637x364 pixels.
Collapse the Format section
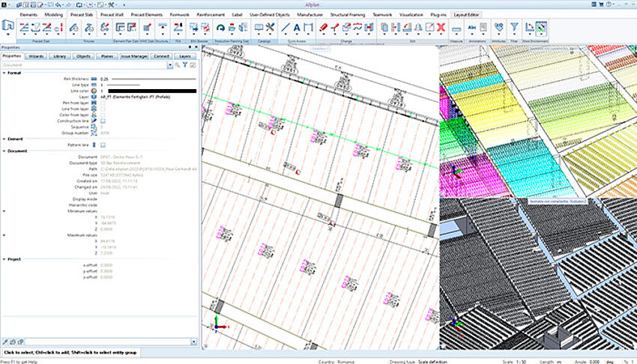pyautogui.click(x=4, y=73)
